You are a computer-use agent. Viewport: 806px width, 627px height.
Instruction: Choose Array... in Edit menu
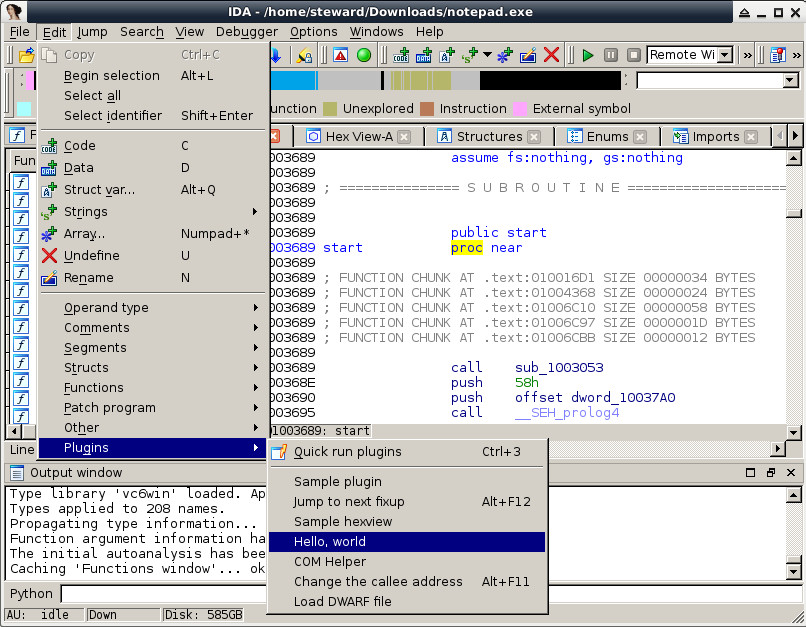click(153, 234)
